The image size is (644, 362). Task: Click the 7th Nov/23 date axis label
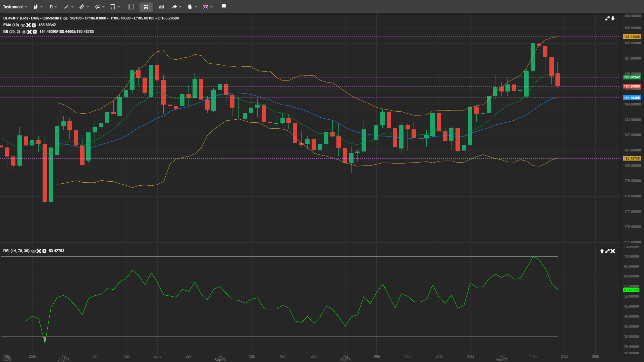pyautogui.click(x=502, y=358)
